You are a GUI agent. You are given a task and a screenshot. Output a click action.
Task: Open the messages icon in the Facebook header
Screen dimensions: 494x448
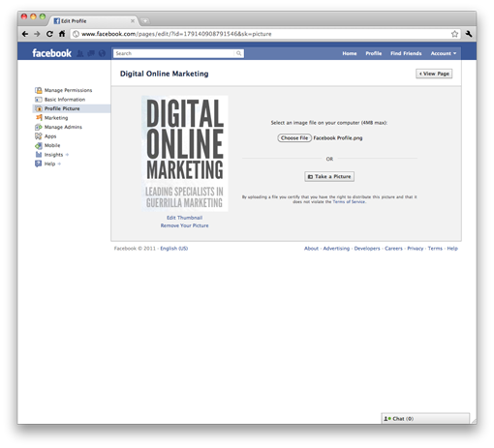click(x=91, y=53)
